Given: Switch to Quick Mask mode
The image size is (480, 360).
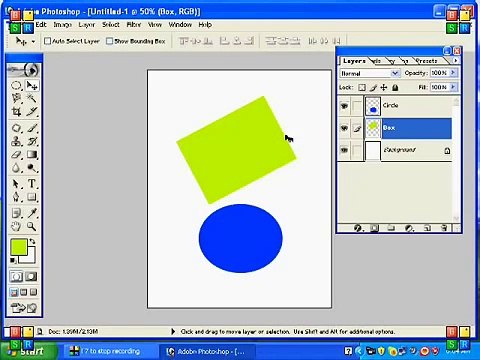Looking at the screenshot, I should (x=31, y=276).
